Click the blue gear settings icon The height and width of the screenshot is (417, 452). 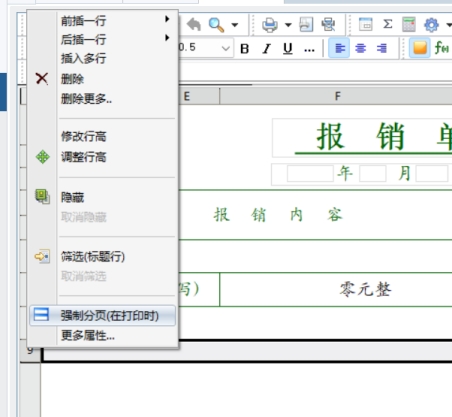[431, 25]
